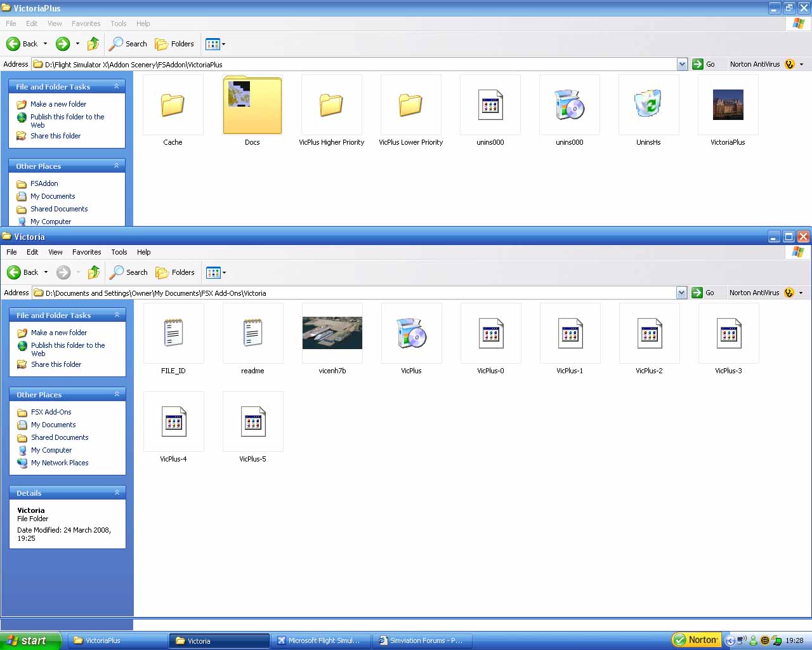The image size is (812, 650).
Task: Open the VicPlus installer icon in Victoria window
Action: 411,333
